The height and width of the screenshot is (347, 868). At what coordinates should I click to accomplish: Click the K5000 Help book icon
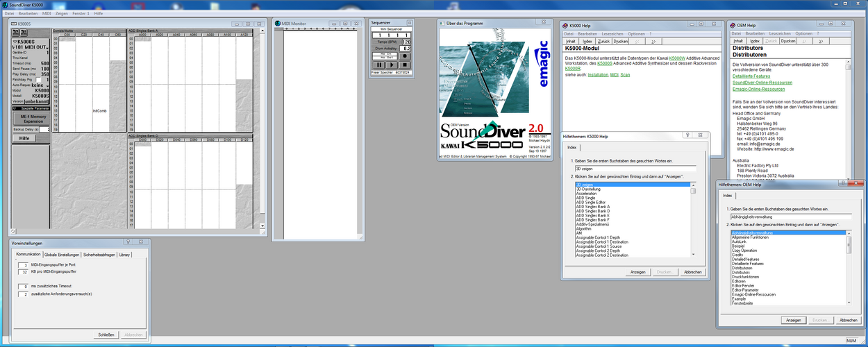563,25
